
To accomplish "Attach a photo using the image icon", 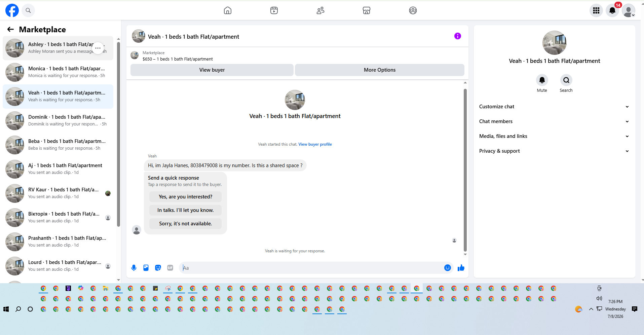I will pyautogui.click(x=146, y=268).
